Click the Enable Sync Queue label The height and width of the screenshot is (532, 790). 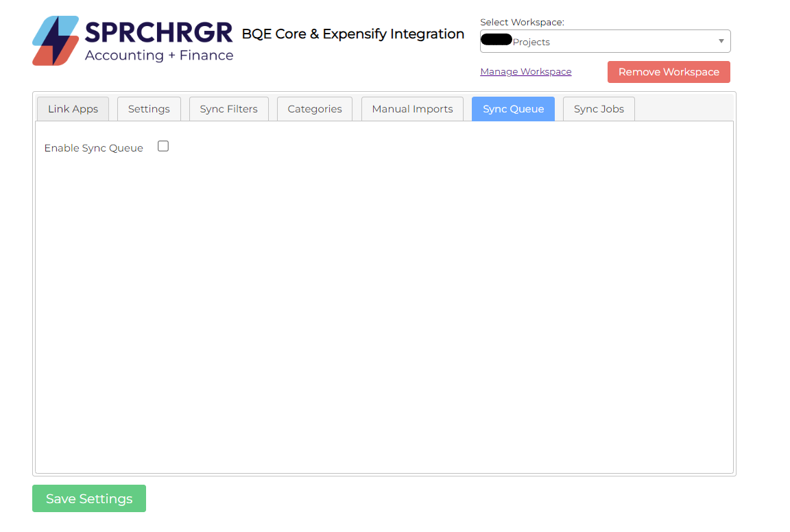(94, 148)
